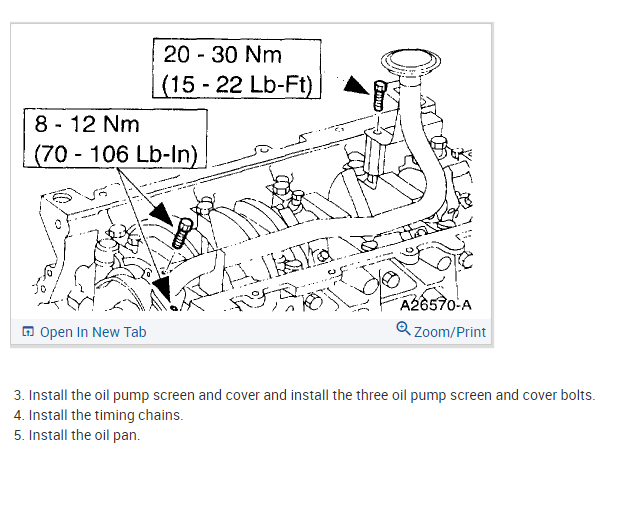Click step 4 Install the timing chains
This screenshot has height=525, width=625.
coord(98,415)
